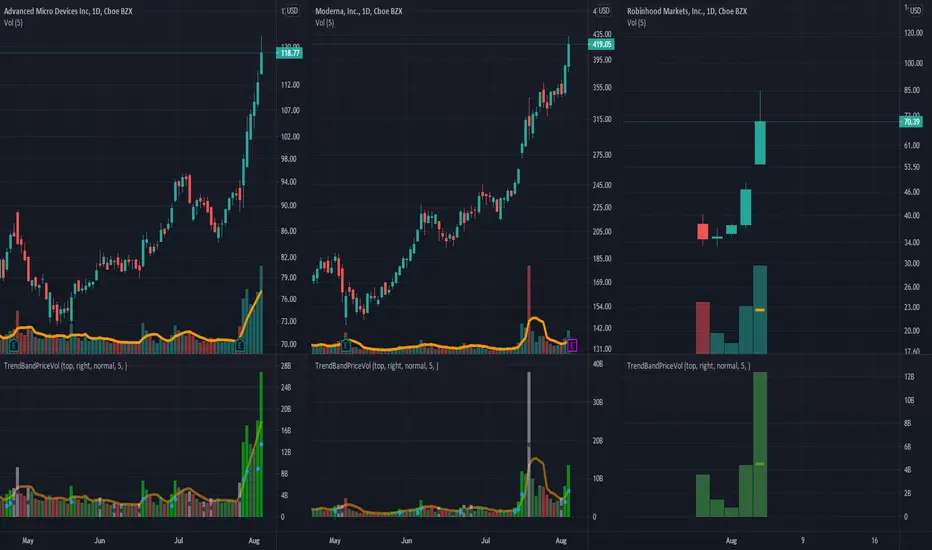Select the Advanced Micro Devices Inc chart title
932x550 pixels.
[68, 11]
